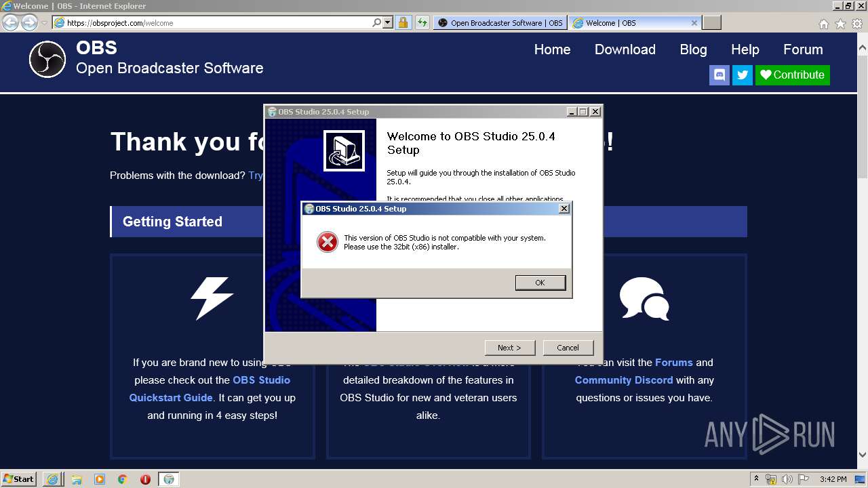The width and height of the screenshot is (868, 488).
Task: Open the OBS Discord icon link
Action: coord(719,75)
